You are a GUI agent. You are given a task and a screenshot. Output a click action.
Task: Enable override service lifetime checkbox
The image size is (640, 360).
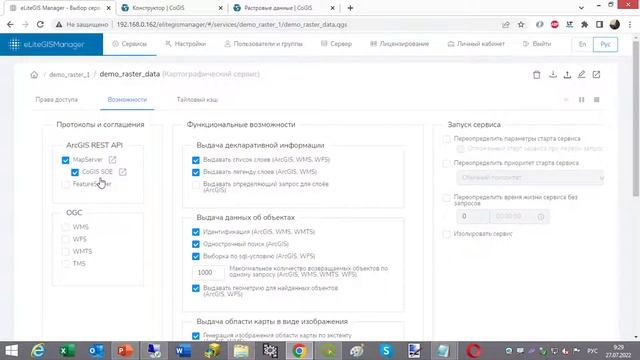point(447,198)
